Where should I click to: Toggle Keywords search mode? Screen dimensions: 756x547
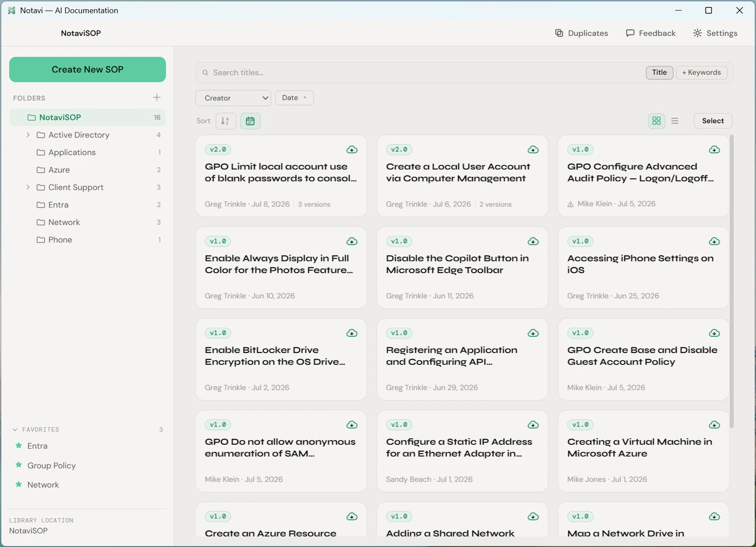[x=702, y=73]
